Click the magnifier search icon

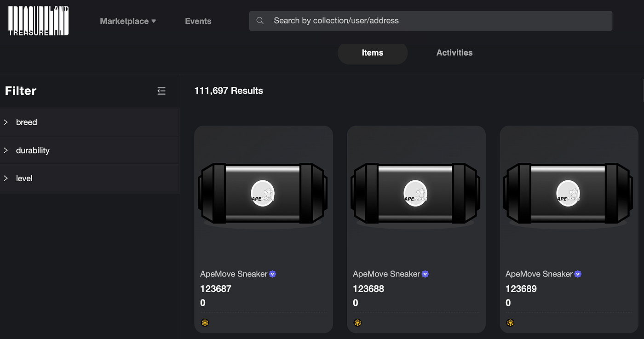pos(260,21)
